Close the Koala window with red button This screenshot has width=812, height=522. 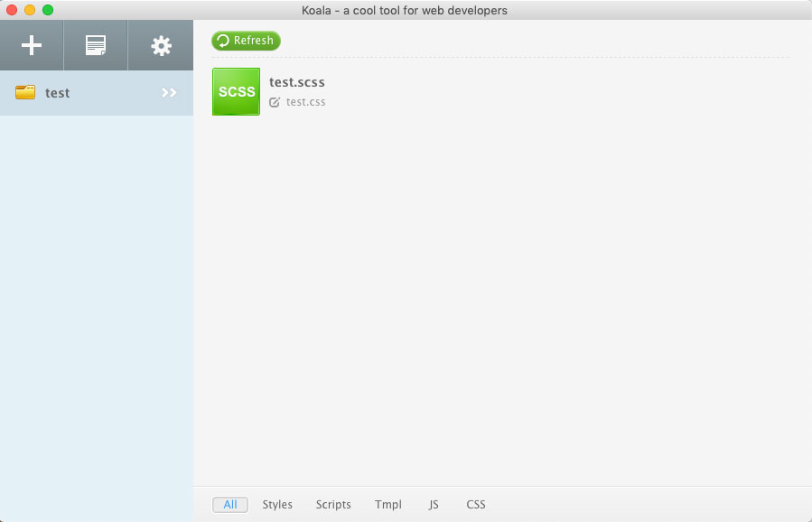12,10
